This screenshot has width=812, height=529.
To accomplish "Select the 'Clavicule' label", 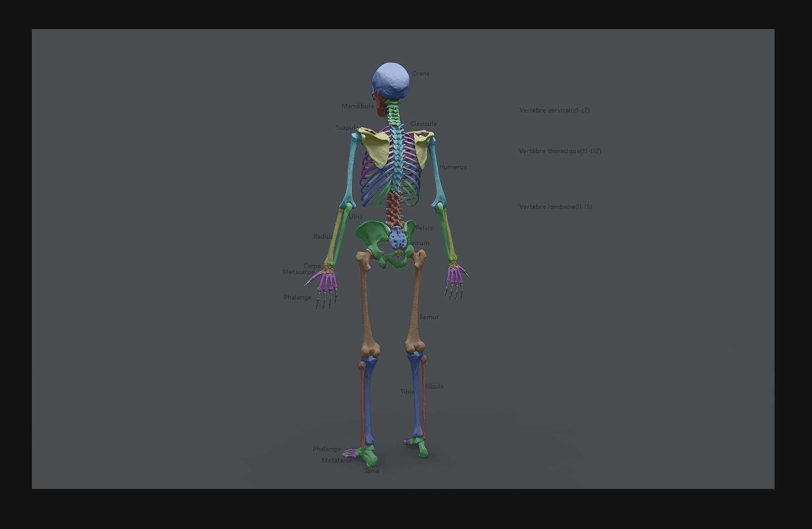I will click(x=423, y=124).
